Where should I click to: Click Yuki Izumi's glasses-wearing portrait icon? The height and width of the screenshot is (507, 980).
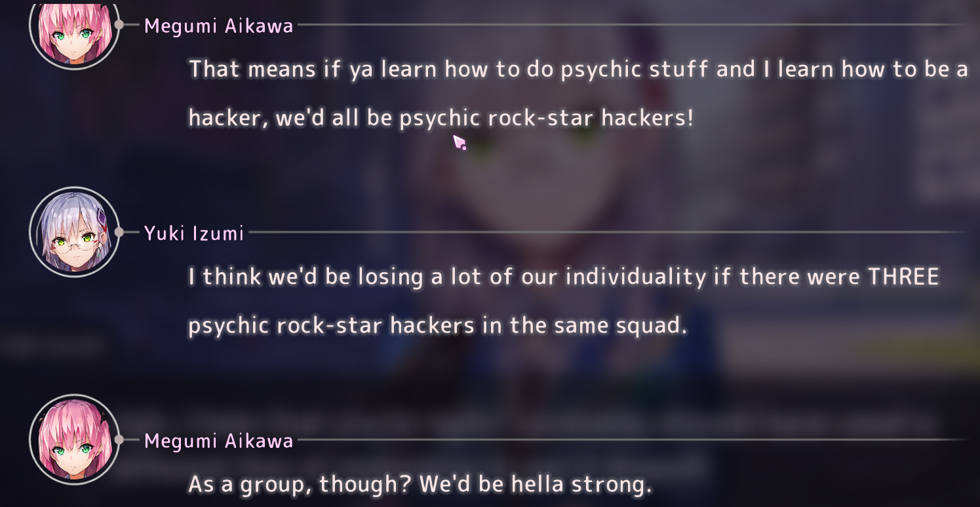click(74, 232)
